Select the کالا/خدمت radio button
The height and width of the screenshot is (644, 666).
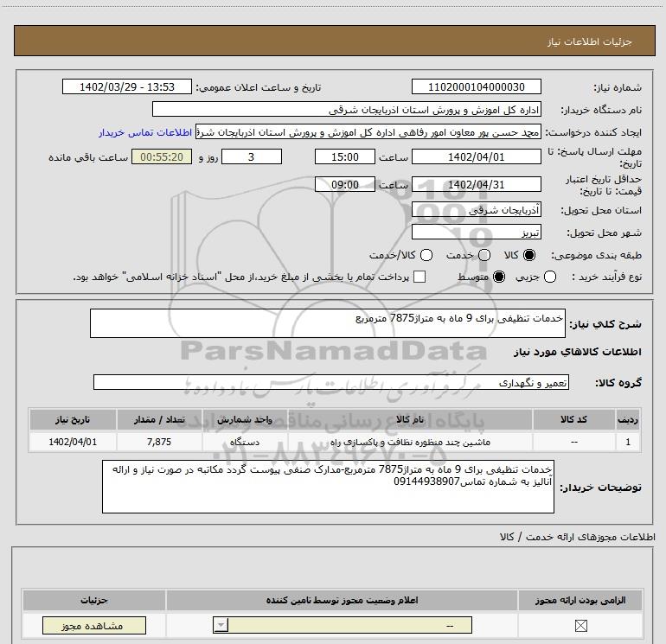coord(426,255)
